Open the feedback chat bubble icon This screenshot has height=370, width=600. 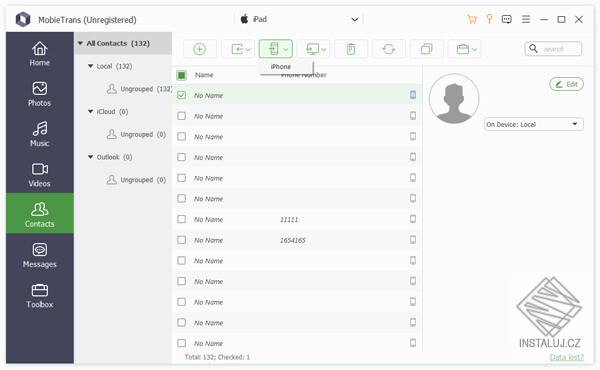click(507, 19)
